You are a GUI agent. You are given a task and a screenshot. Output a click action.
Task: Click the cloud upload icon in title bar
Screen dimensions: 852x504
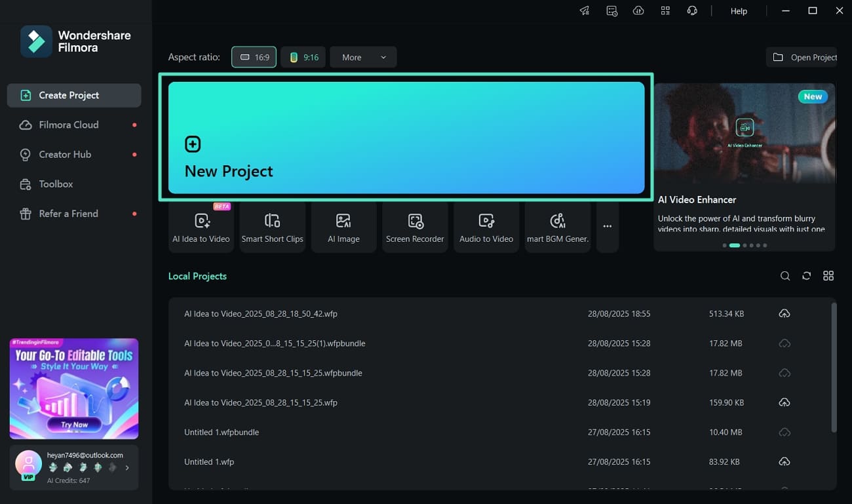(x=638, y=11)
